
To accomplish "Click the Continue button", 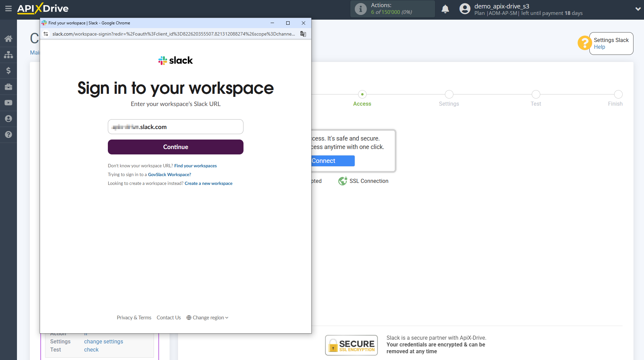I will [176, 147].
